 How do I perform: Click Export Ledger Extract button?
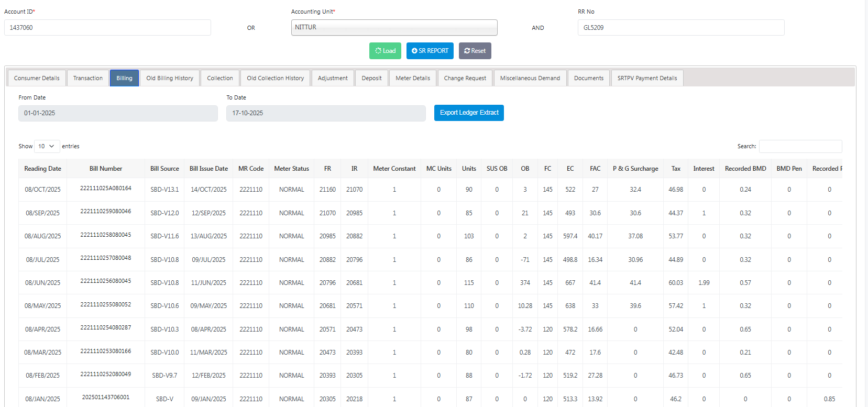click(469, 113)
